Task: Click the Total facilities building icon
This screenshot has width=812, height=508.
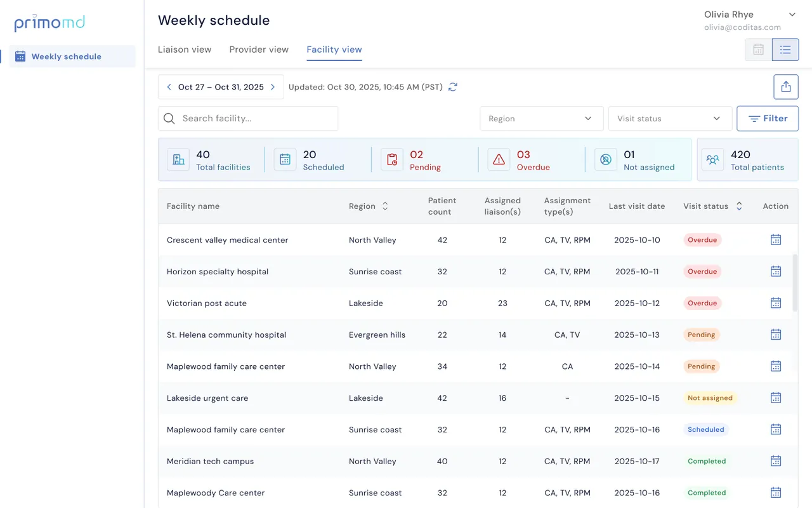Action: click(x=178, y=160)
